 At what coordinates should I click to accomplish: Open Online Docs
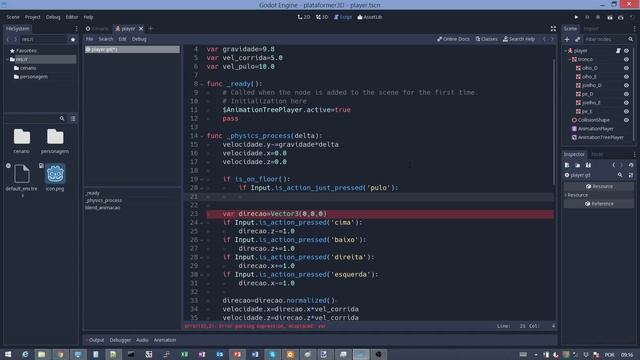click(x=453, y=39)
